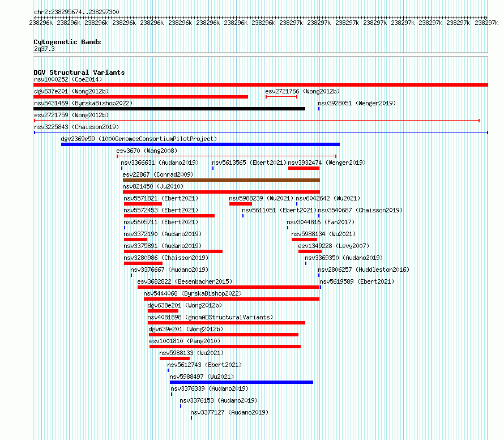Click the DGV Structural Variants track title

coord(79,72)
